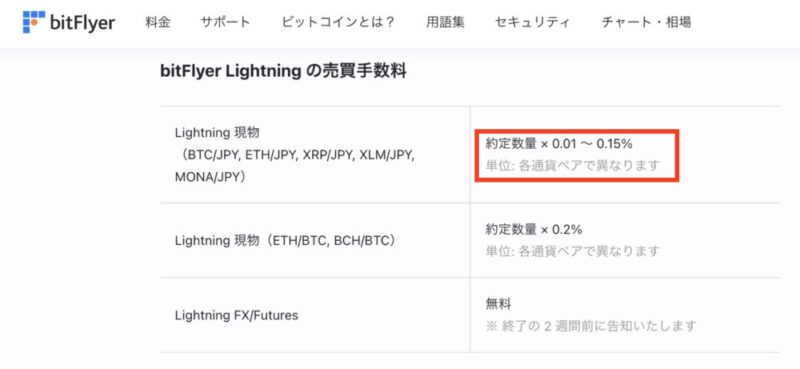Click the BTC/JPY, ETH/JPY currency pair line

pyautogui.click(x=295, y=155)
